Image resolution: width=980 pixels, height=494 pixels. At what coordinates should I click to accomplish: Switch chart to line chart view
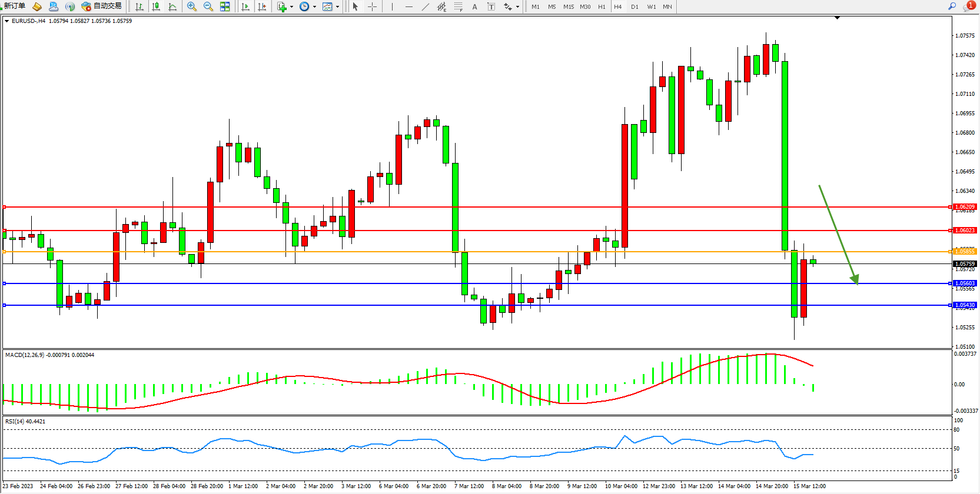pyautogui.click(x=172, y=6)
